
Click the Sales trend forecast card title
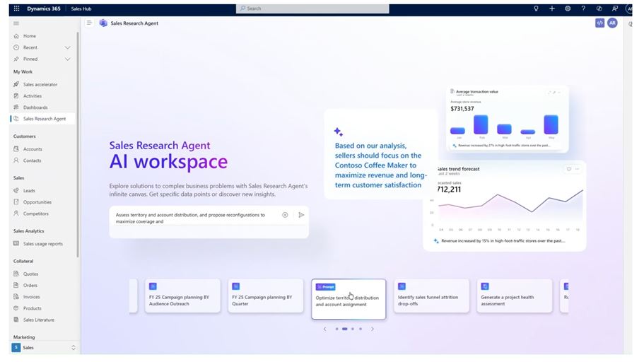click(458, 169)
